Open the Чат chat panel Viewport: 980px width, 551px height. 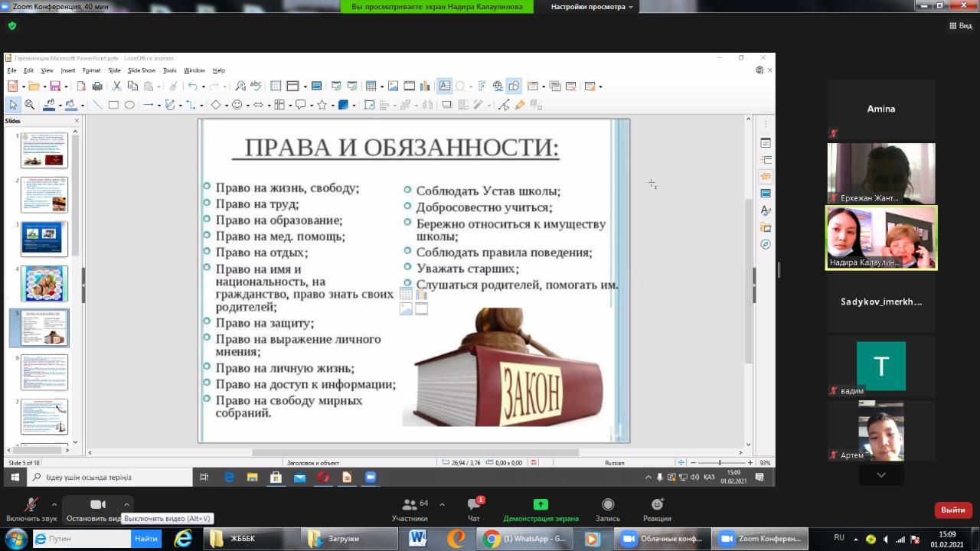coord(474,507)
